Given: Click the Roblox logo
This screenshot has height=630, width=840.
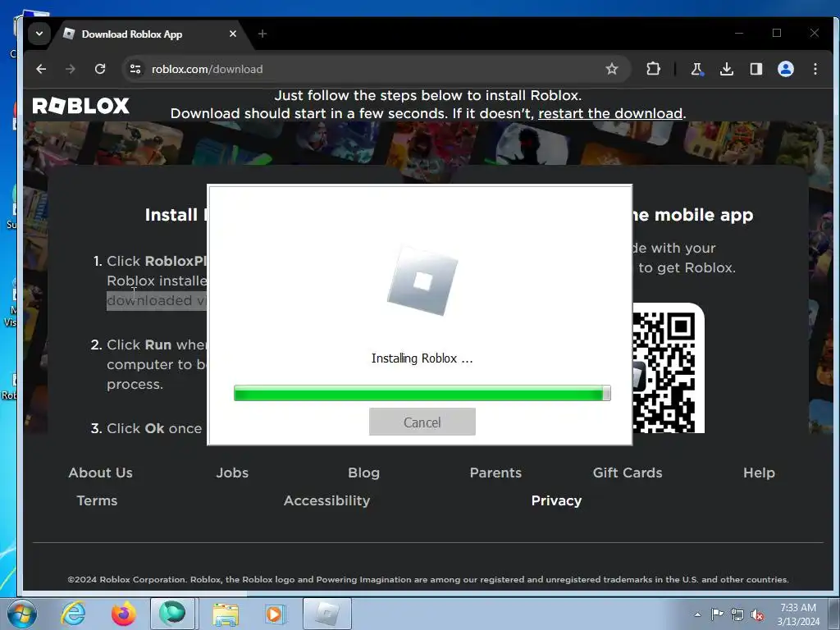Looking at the screenshot, I should 81,106.
